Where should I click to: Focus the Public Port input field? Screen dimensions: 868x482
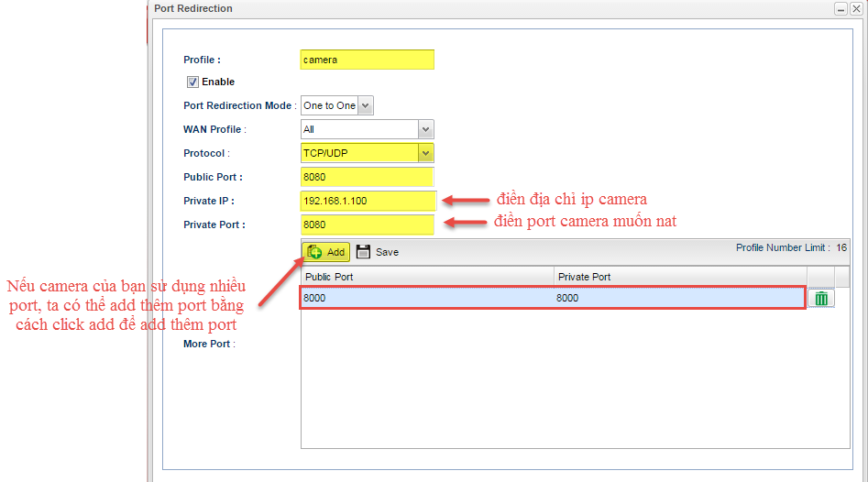click(x=367, y=177)
